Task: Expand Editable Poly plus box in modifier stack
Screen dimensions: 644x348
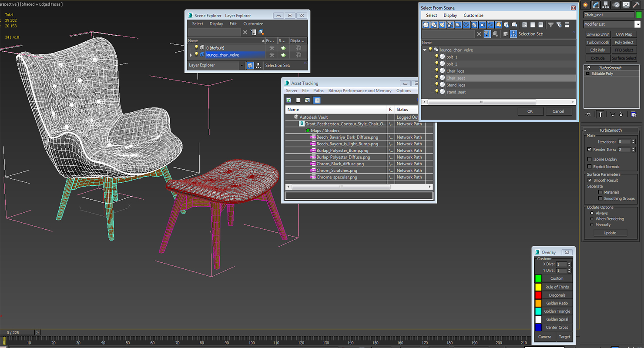Action: coord(588,74)
